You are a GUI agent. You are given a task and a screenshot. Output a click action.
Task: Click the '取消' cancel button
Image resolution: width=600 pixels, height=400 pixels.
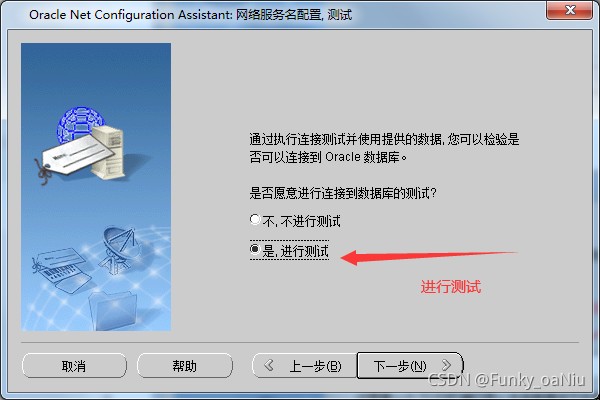pos(74,366)
